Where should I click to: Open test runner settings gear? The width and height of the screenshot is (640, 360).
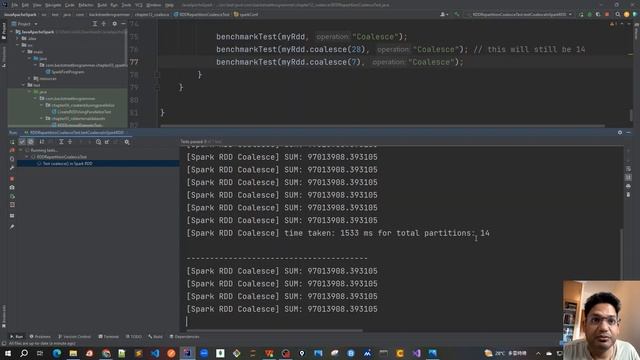tap(127, 142)
